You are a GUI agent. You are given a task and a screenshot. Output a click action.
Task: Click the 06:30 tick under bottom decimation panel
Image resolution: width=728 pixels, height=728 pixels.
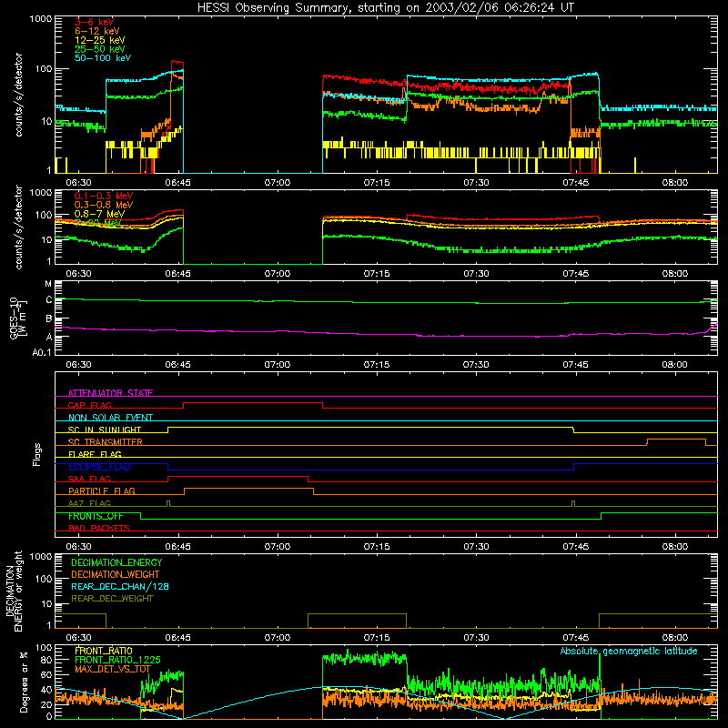pos(78,638)
